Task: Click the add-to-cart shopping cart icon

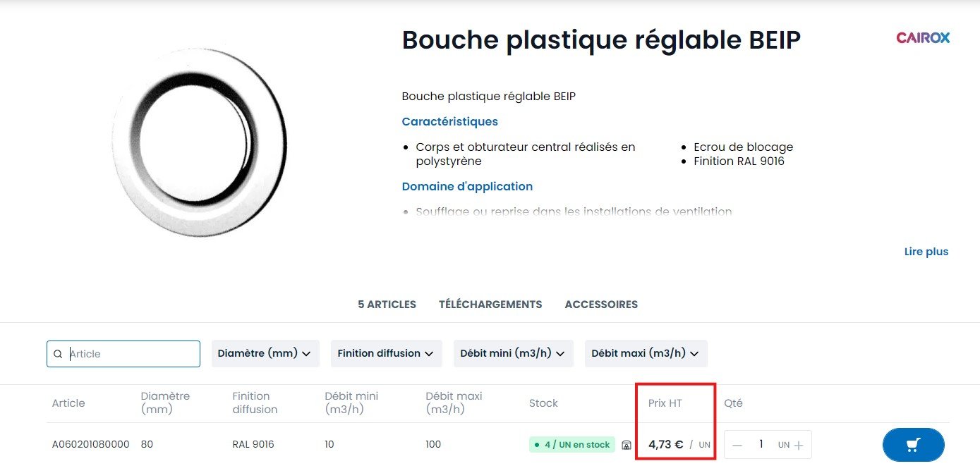Action: click(x=913, y=445)
